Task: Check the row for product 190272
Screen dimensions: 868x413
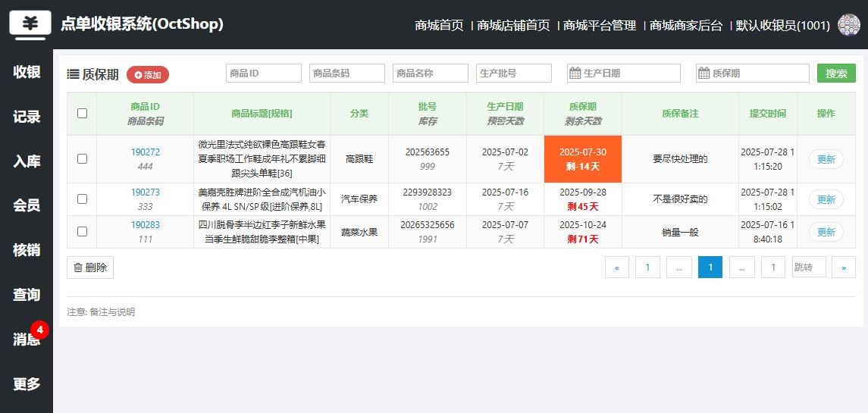Action: click(82, 159)
